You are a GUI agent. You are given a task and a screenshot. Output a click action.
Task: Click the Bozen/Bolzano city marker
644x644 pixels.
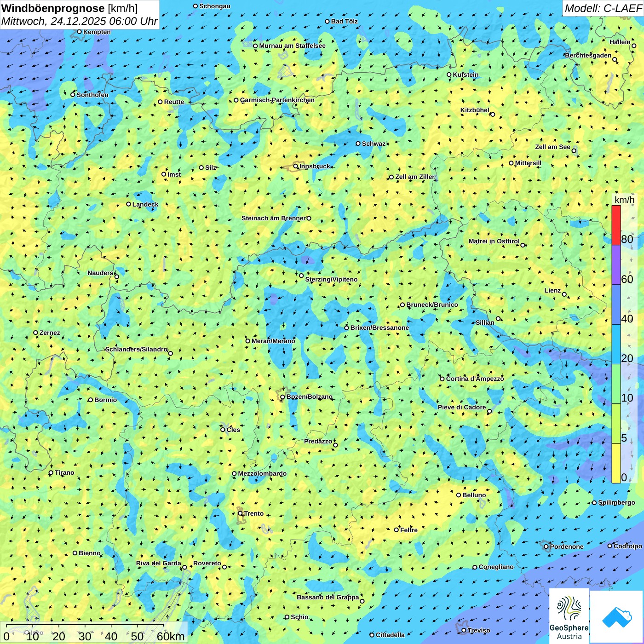pos(282,397)
